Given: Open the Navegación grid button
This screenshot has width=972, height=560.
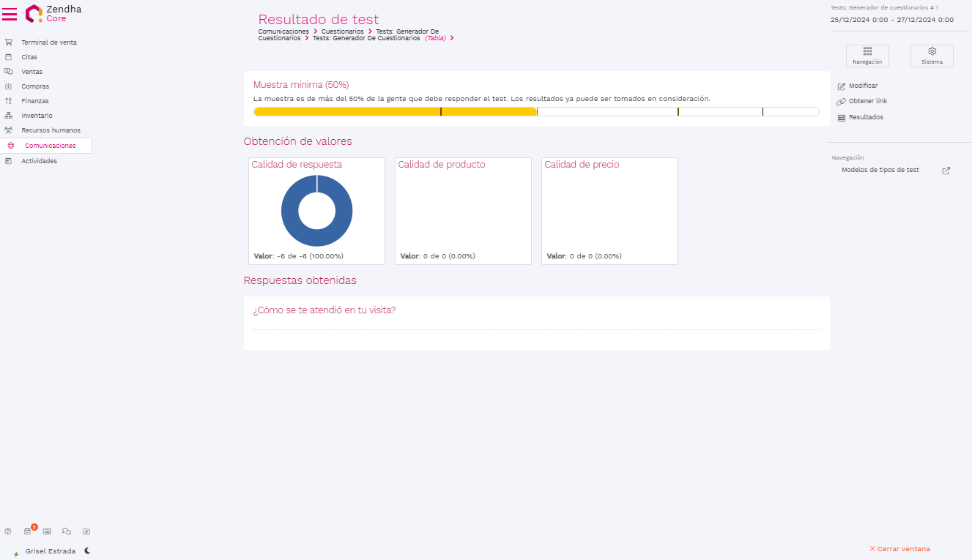Looking at the screenshot, I should point(867,56).
